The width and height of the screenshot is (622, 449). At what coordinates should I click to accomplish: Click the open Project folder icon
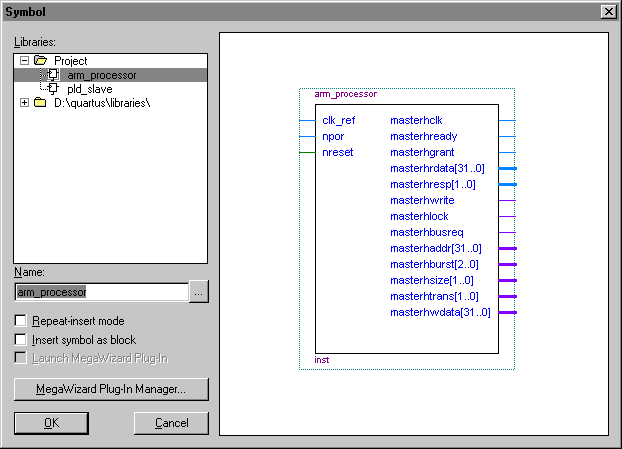40,61
